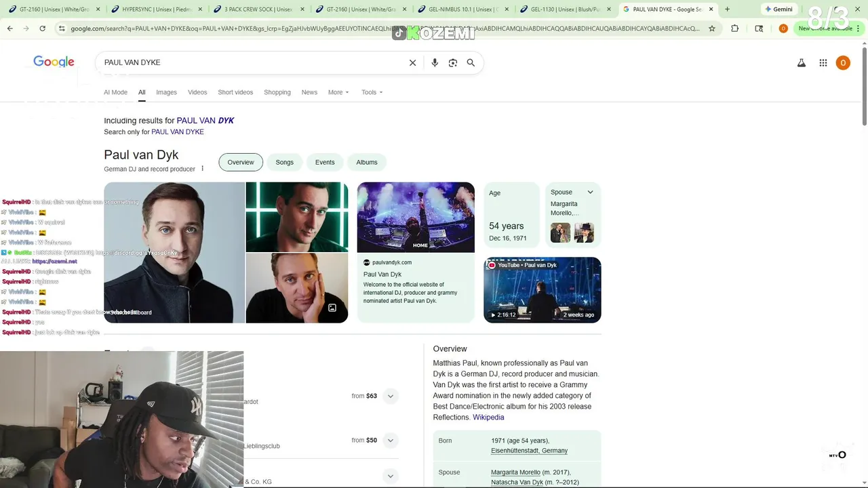View site information icon in address bar
This screenshot has width=868, height=488.
coord(62,28)
